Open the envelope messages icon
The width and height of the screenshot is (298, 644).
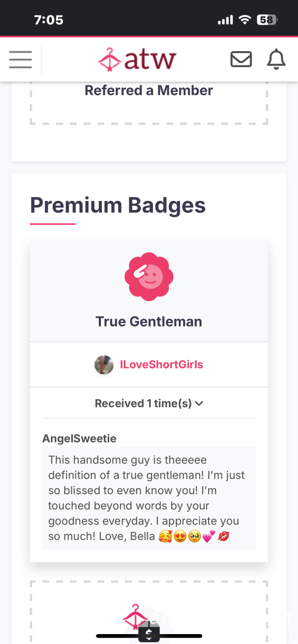point(241,60)
